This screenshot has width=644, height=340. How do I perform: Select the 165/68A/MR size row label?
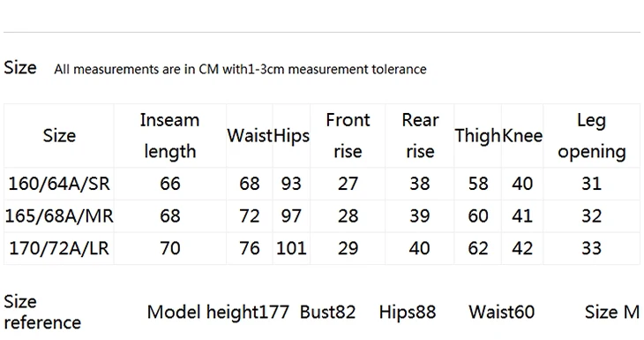click(59, 216)
